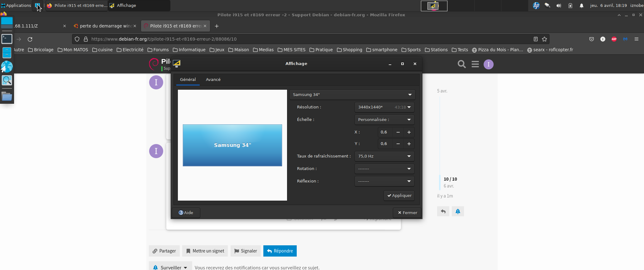
Task: Click the Aide help button
Action: [186, 212]
